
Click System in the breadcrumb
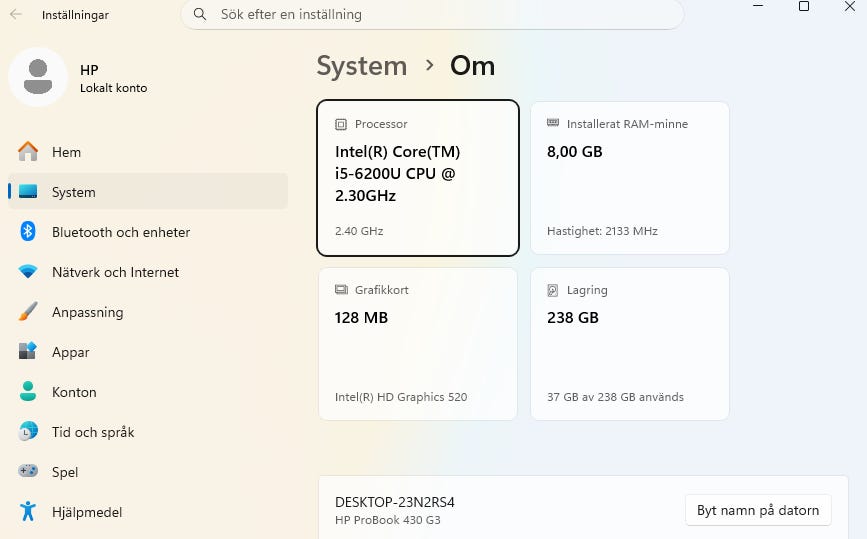[x=362, y=66]
